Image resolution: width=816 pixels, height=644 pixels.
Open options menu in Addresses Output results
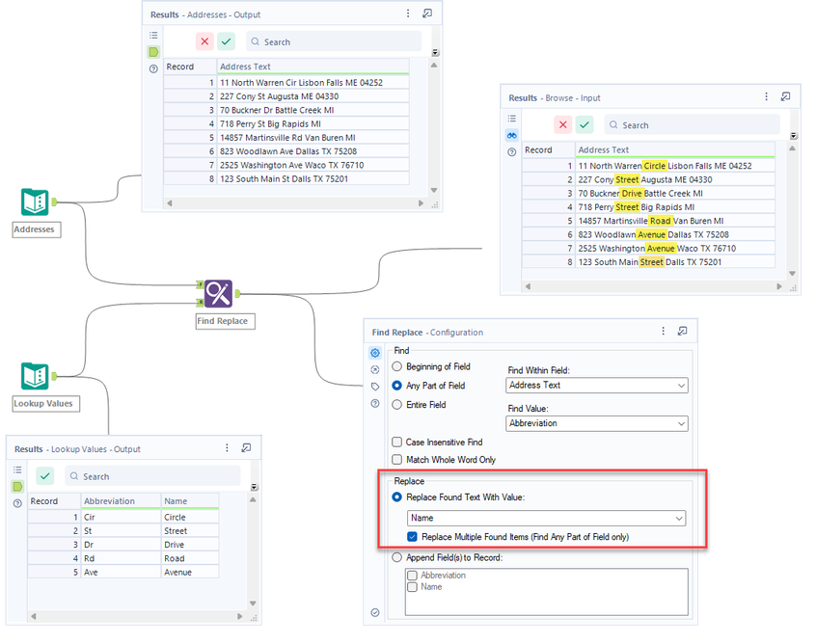(408, 13)
